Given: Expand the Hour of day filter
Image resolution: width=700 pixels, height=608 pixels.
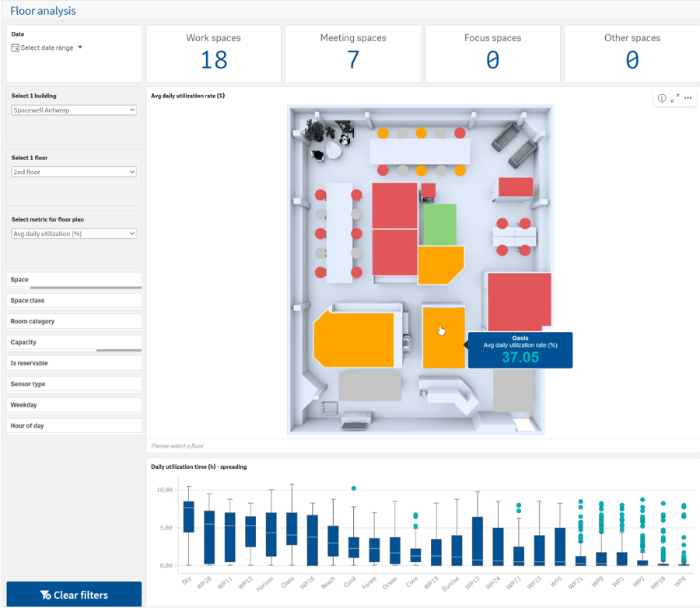Looking at the screenshot, I should click(x=74, y=426).
